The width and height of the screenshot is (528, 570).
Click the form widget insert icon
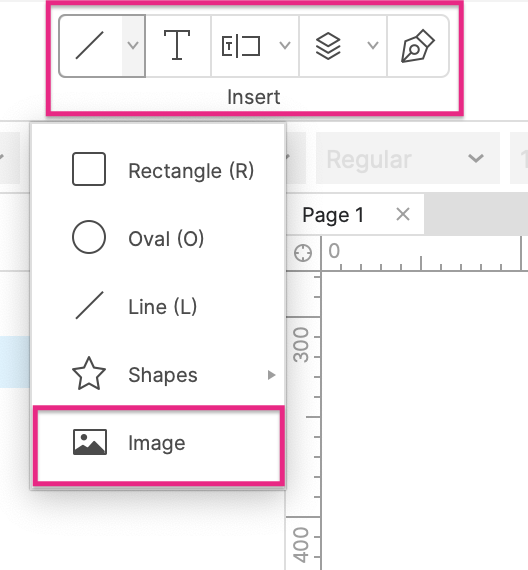241,46
